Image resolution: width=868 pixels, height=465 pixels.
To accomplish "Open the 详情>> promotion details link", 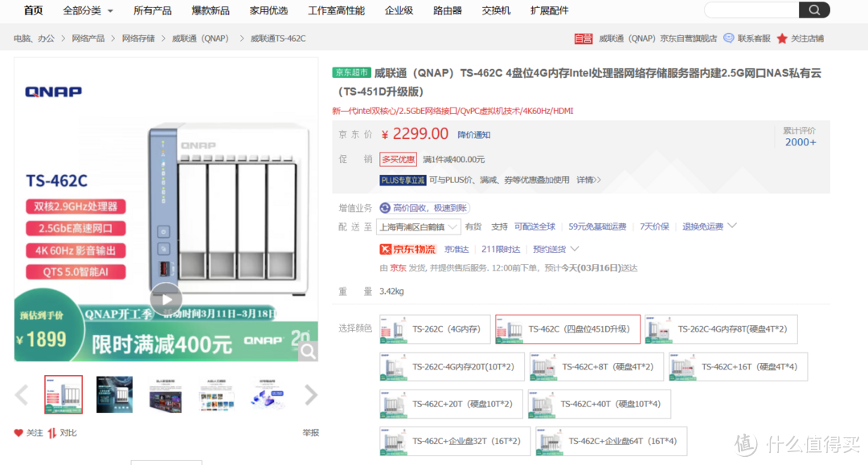I will coord(588,180).
